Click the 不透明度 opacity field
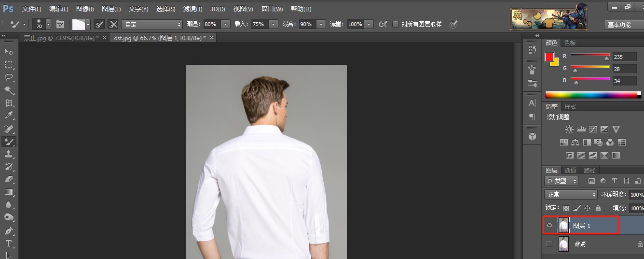Image resolution: width=644 pixels, height=259 pixels. (x=636, y=194)
